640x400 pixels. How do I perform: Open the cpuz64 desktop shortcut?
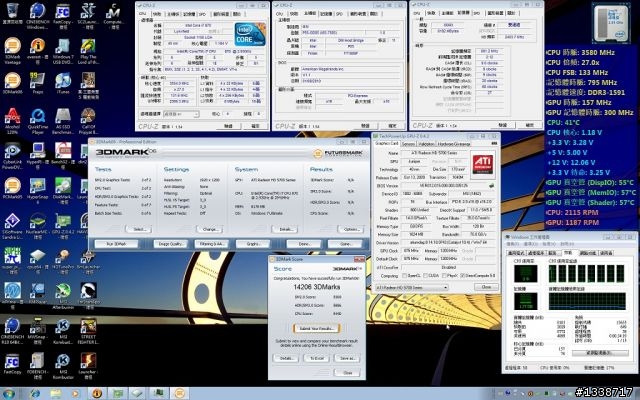click(x=37, y=260)
